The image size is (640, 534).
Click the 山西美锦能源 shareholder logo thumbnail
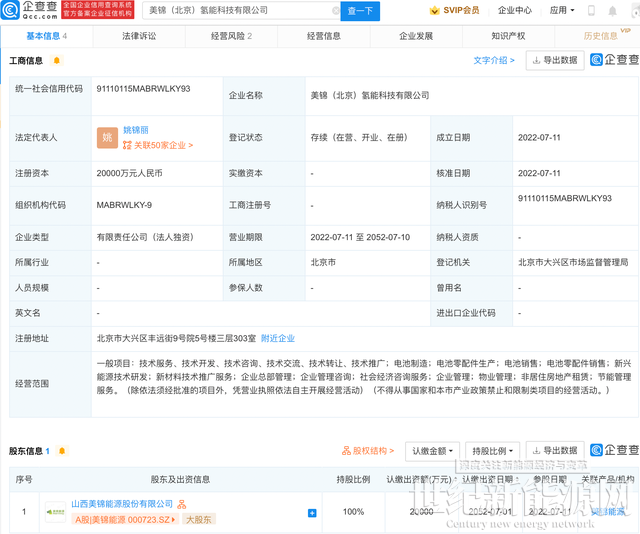55,512
